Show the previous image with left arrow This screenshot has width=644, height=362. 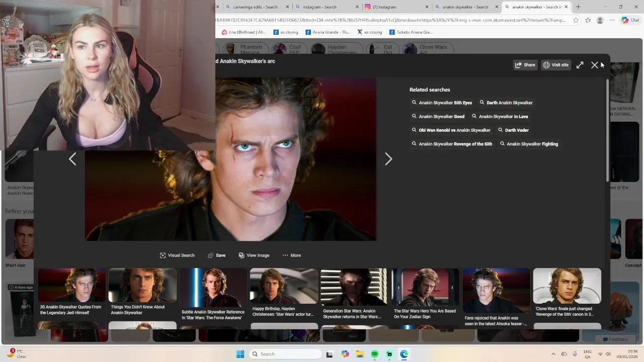72,159
